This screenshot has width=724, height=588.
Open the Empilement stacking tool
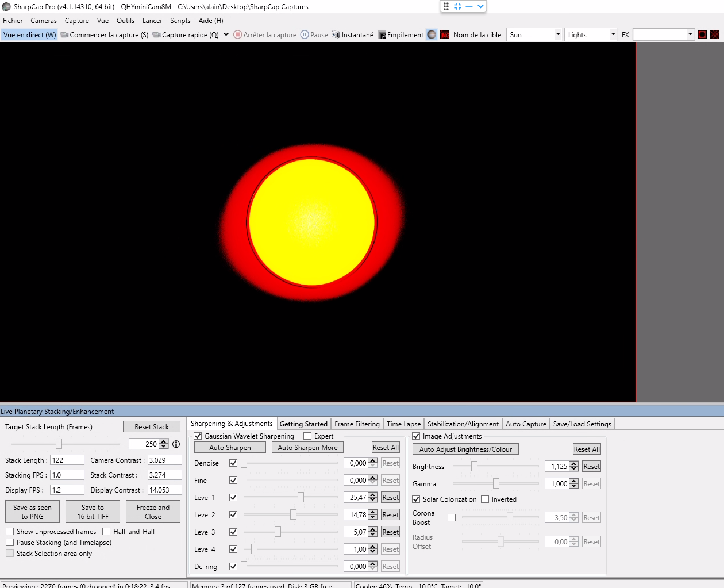coord(400,35)
